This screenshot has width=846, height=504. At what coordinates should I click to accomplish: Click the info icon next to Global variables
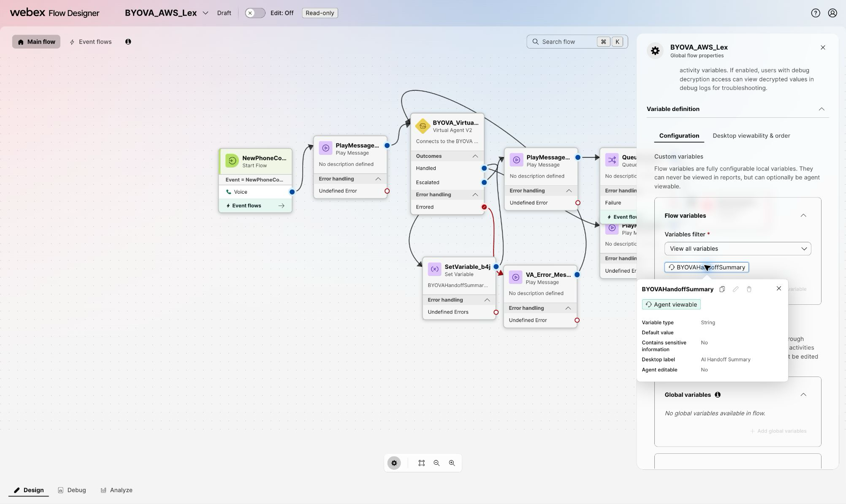pyautogui.click(x=718, y=395)
